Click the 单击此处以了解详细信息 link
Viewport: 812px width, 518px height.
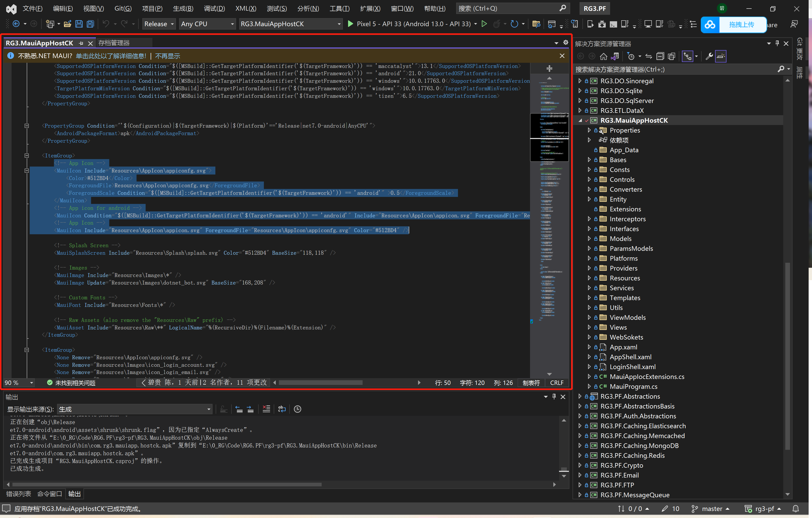(111, 56)
